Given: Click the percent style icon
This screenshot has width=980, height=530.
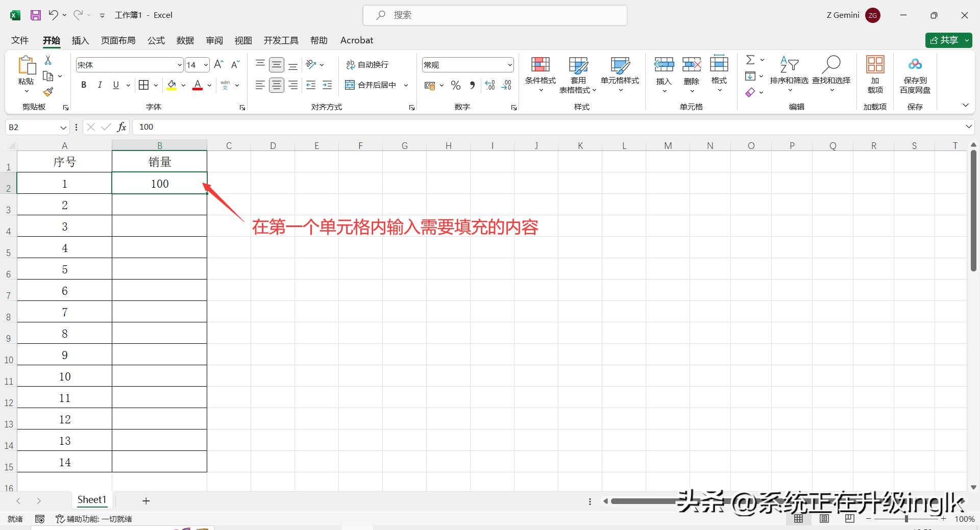Looking at the screenshot, I should pos(456,86).
